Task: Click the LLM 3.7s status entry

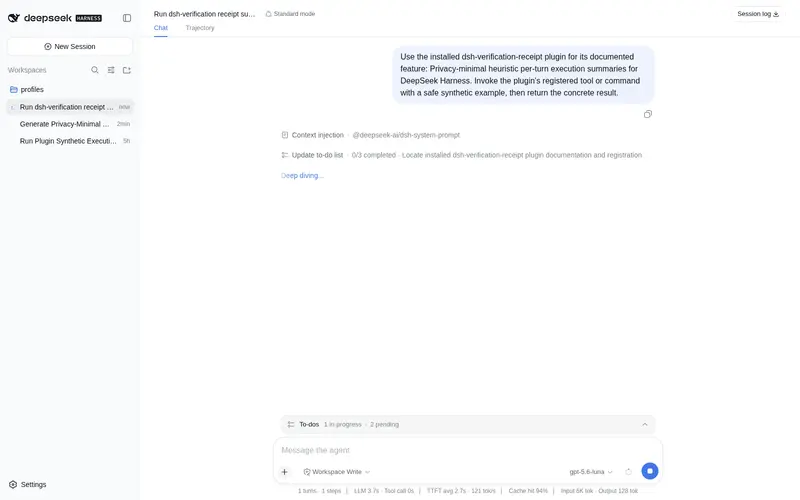Action: tap(366, 491)
